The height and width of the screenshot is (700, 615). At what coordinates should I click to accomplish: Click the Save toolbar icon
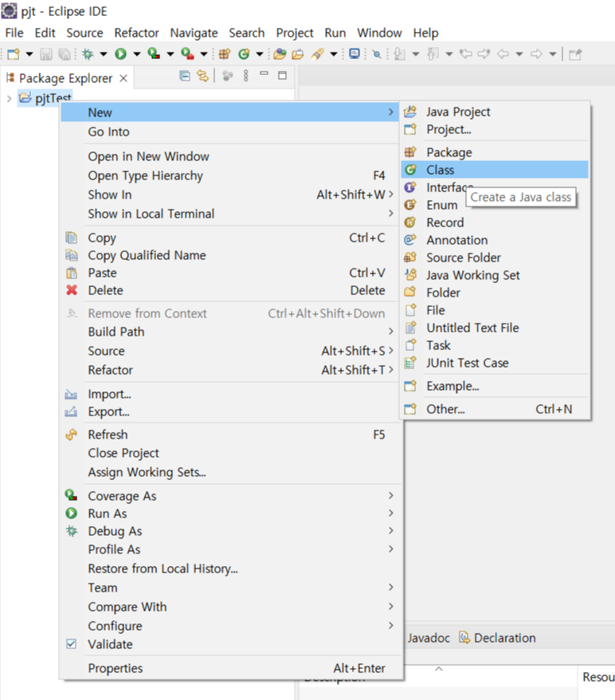(x=46, y=54)
